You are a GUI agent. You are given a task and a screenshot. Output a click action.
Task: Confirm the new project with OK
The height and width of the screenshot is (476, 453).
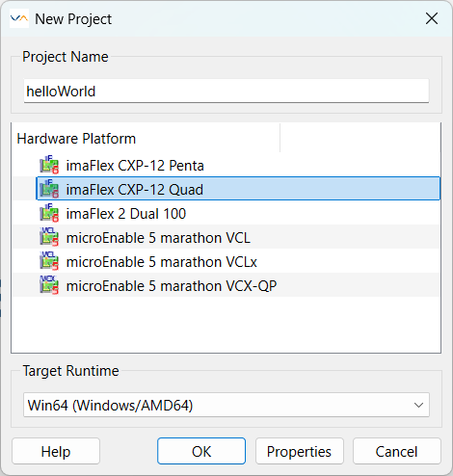(201, 451)
